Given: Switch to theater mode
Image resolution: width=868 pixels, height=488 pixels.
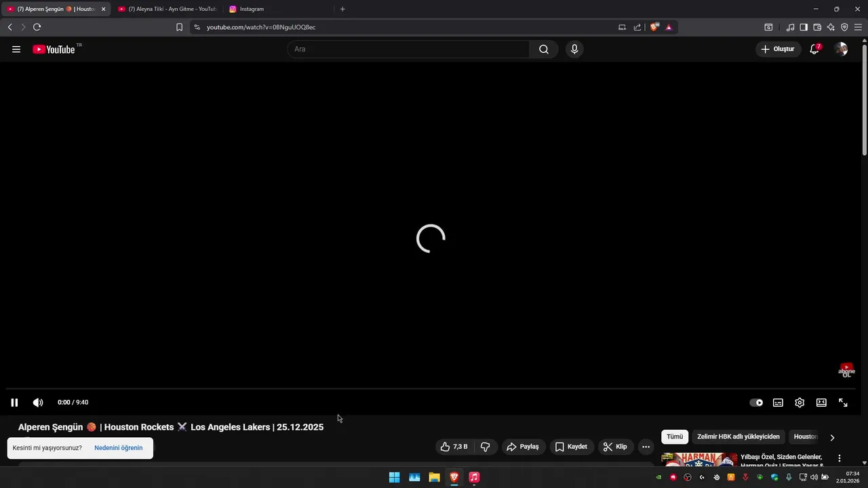Looking at the screenshot, I should click(821, 403).
